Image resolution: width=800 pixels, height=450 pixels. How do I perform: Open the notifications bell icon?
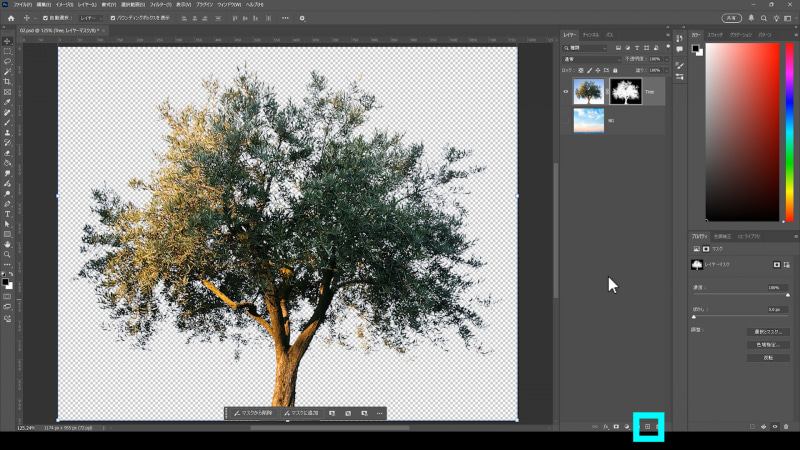[x=751, y=18]
